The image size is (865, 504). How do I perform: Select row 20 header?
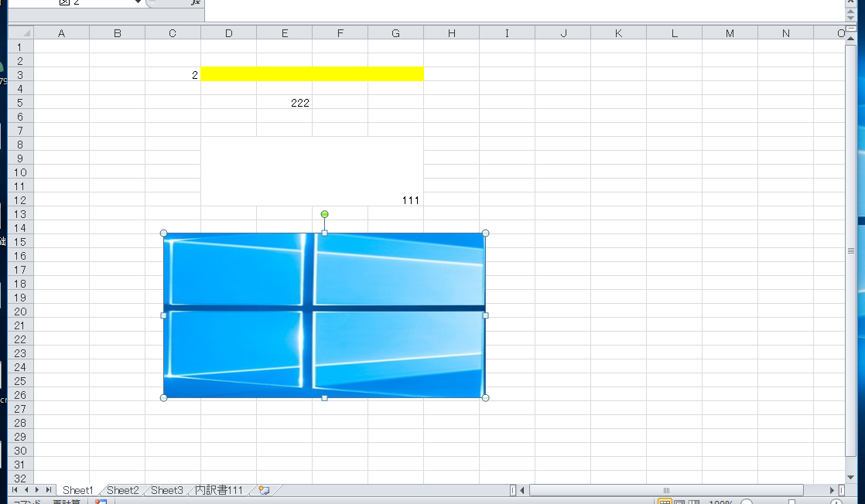(x=20, y=312)
